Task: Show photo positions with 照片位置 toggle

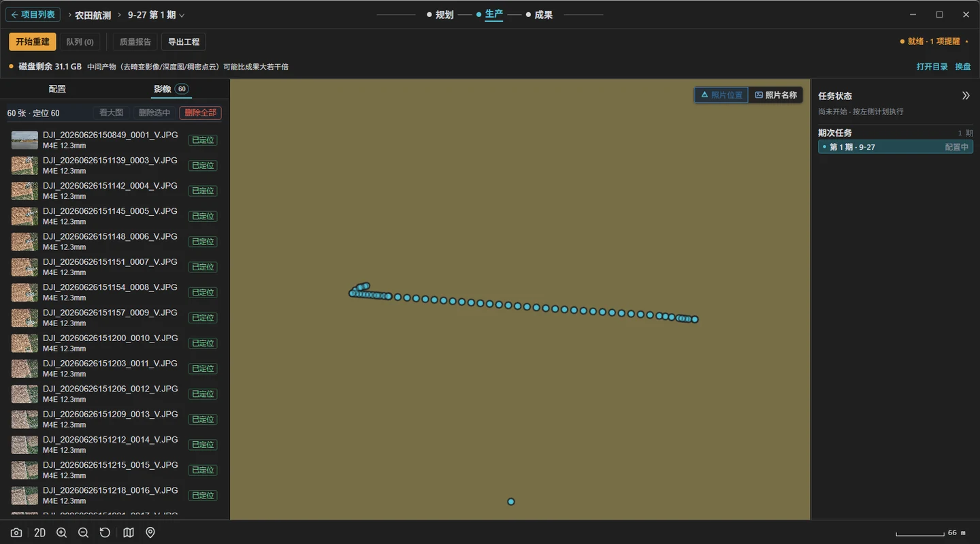Action: coord(721,95)
